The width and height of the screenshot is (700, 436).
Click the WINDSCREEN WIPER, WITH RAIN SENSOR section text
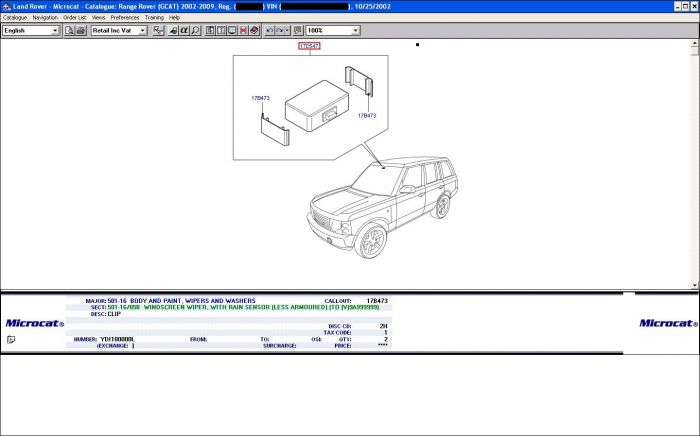pos(262,307)
